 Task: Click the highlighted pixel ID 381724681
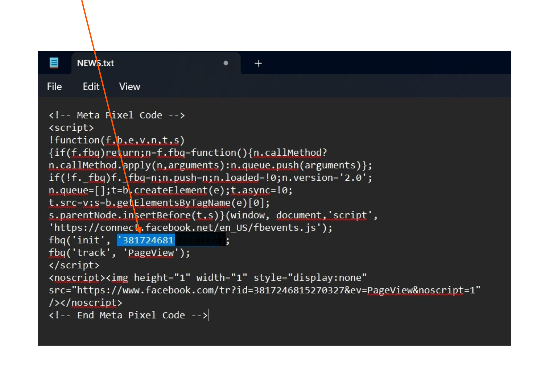[147, 240]
